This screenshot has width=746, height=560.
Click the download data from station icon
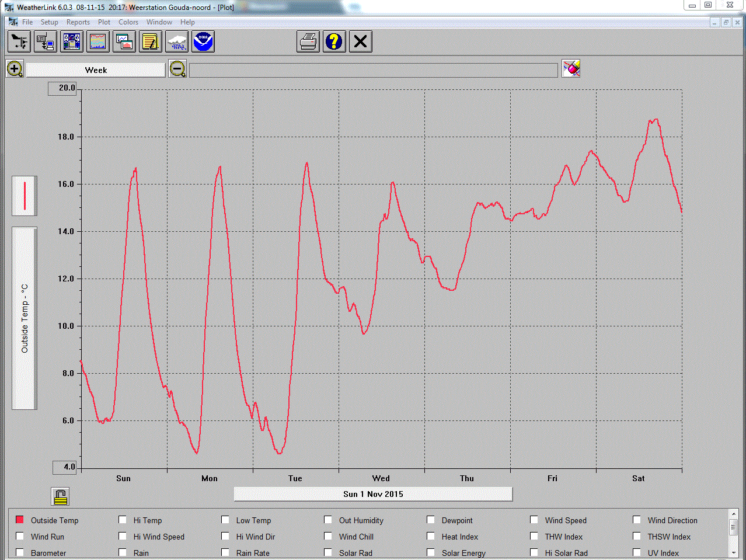46,41
